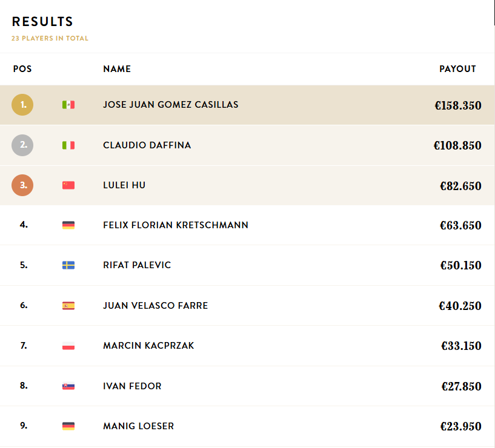Click the Polish flag next to Marcin Kacprzak

[68, 346]
